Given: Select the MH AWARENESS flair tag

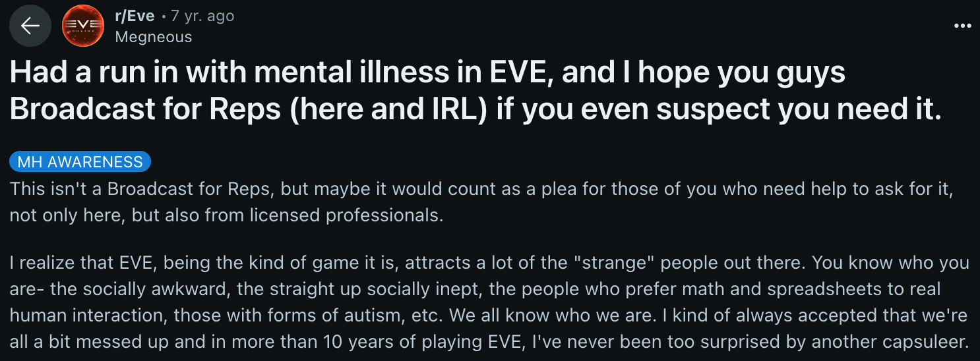Looking at the screenshot, I should coord(80,162).
